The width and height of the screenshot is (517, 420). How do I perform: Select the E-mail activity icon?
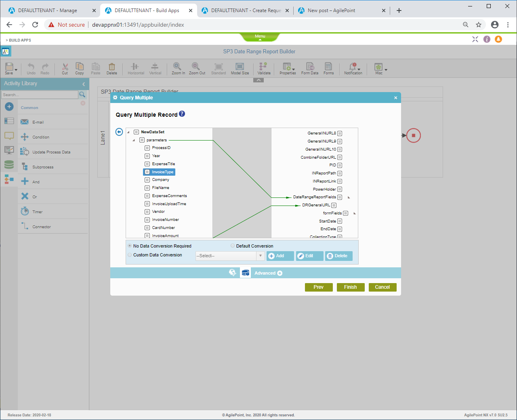click(25, 122)
